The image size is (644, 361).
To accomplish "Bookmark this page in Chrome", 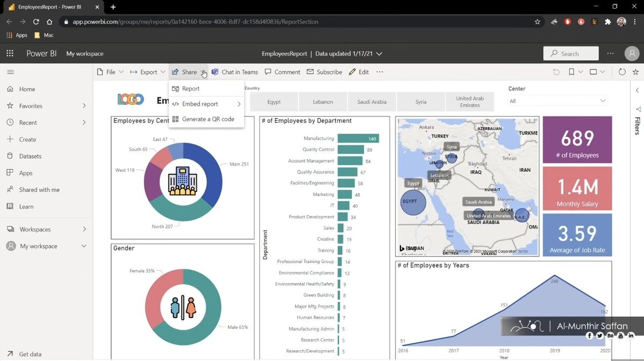I will pyautogui.click(x=537, y=22).
